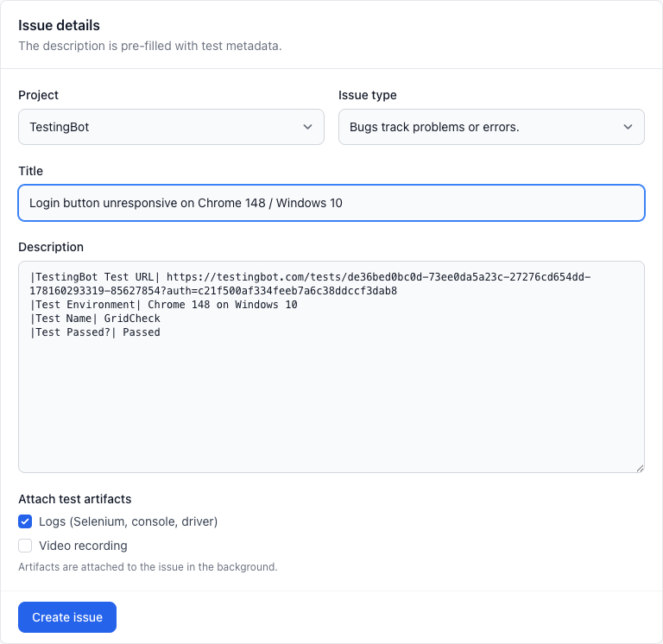Click the 'Project' field label
The width and height of the screenshot is (663, 644).
tap(39, 95)
